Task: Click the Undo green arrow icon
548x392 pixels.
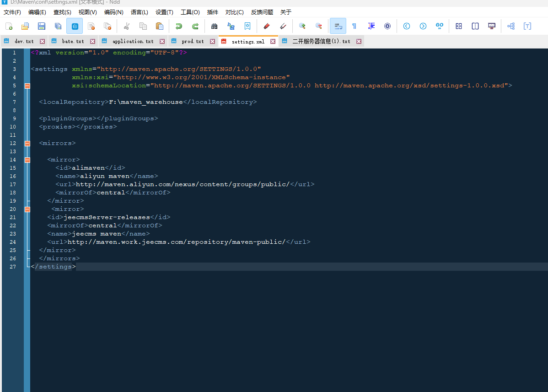Action: [179, 26]
